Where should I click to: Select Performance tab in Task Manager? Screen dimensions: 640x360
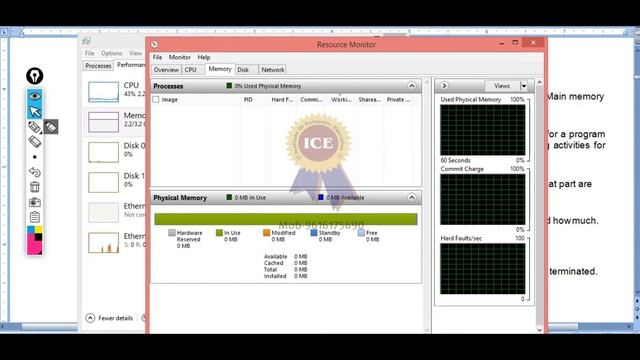pos(130,65)
